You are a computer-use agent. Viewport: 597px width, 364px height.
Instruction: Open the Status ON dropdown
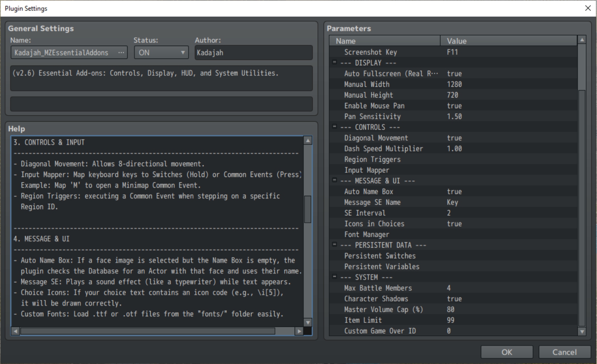tap(161, 53)
